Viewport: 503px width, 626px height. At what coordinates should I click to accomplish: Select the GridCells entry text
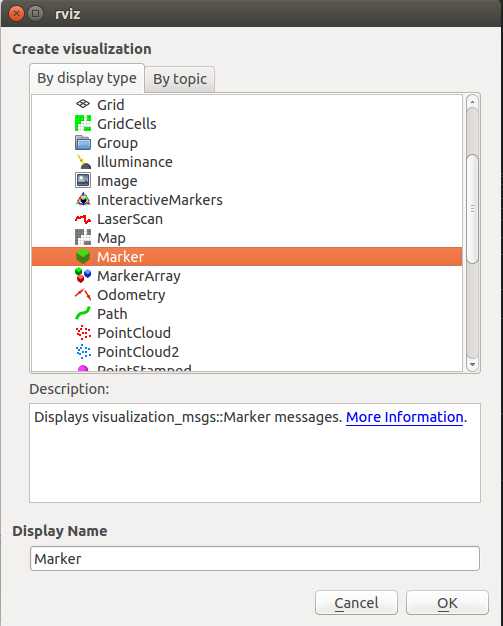[127, 124]
